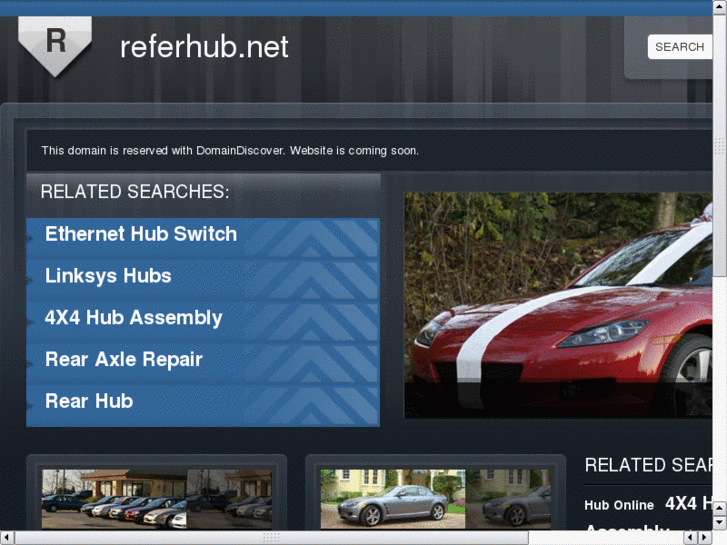Click the DomainDiscover reserved domain notice text
The height and width of the screenshot is (545, 727).
230,151
